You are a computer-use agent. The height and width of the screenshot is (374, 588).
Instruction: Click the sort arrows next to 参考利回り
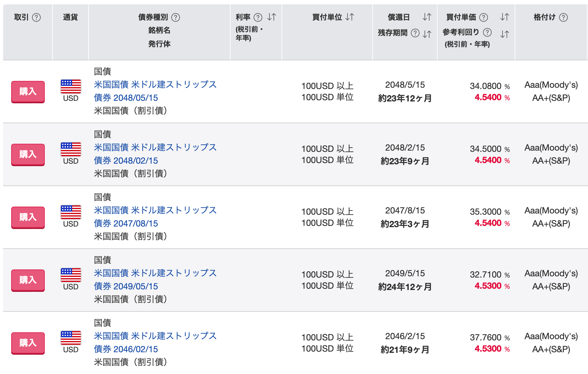click(x=505, y=33)
